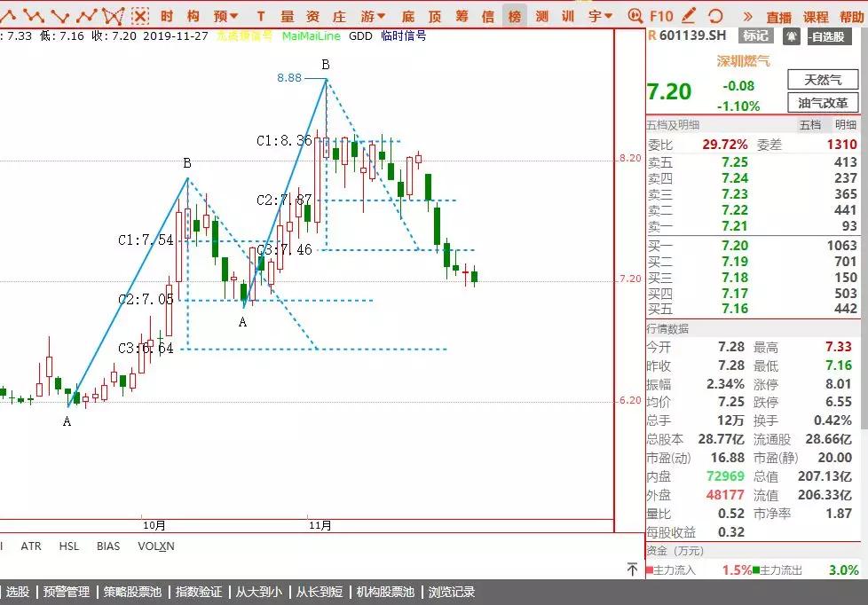Open the 策略股票池 bottom tab
Image resolution: width=868 pixels, height=605 pixels.
(132, 592)
